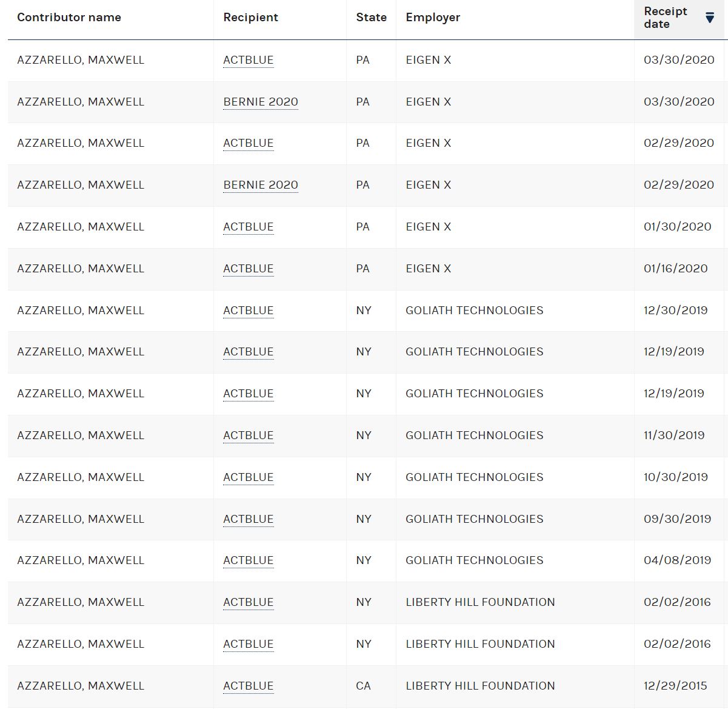Select receipt date 01/30/2020

[678, 227]
